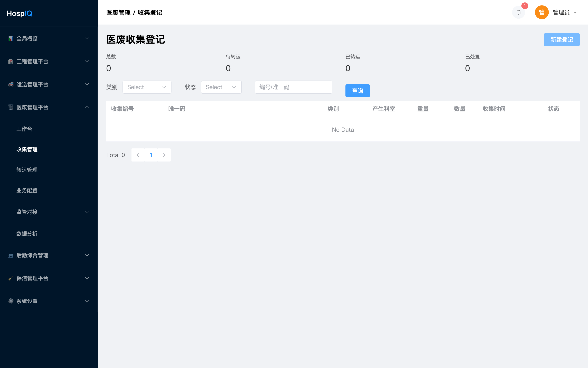Click the 收集登记 breadcrumb text
The width and height of the screenshot is (588, 368).
pyautogui.click(x=150, y=13)
